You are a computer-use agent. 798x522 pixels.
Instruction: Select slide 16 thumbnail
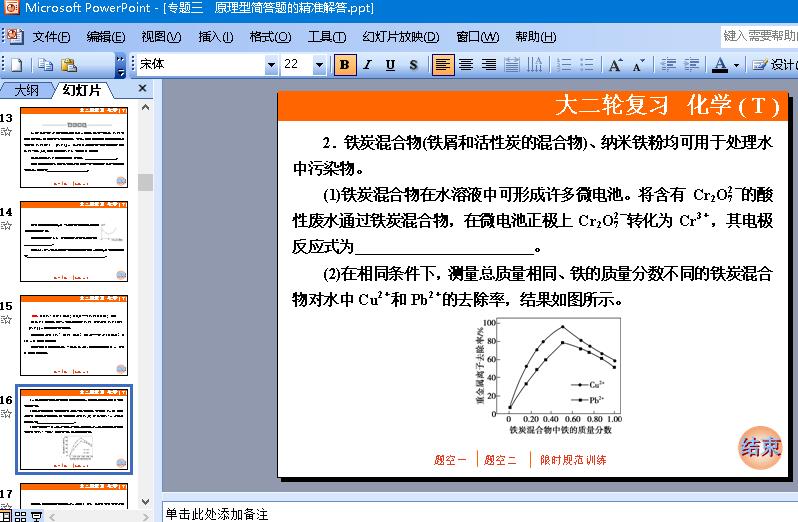pos(74,429)
